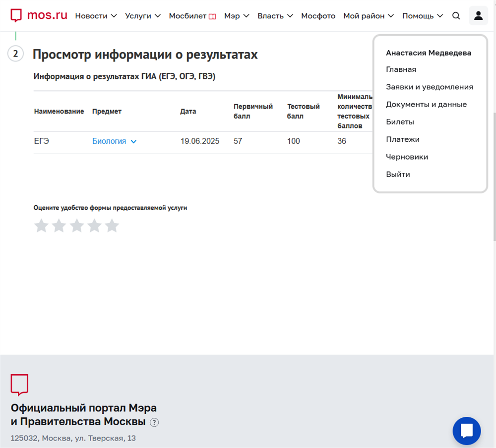This screenshot has height=448, width=496.
Task: Rate the service five stars
Action: (112, 226)
